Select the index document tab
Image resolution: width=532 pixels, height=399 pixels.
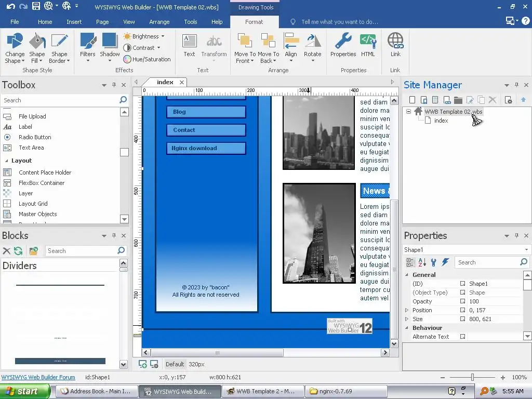(165, 82)
